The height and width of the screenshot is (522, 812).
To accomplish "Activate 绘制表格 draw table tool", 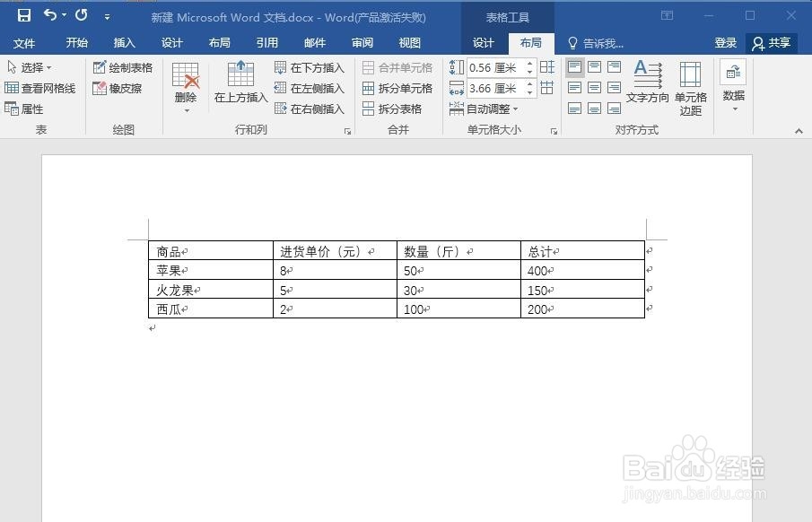I will (123, 67).
